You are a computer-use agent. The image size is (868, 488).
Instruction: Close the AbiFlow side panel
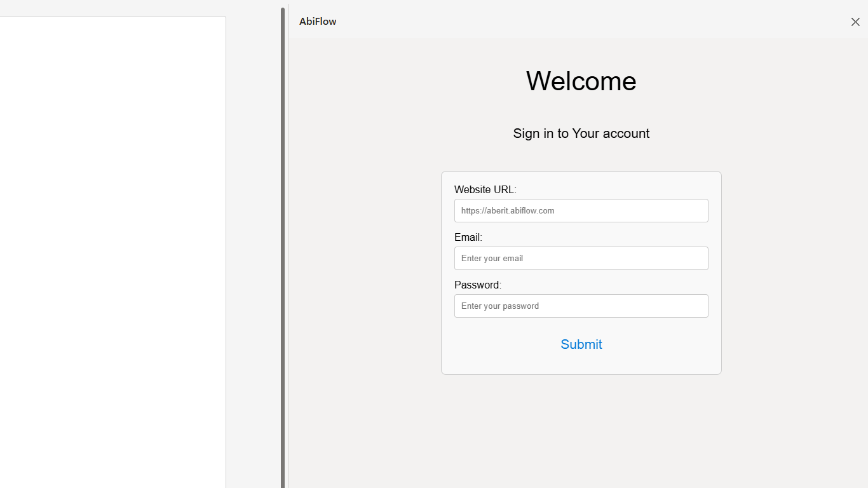(855, 22)
